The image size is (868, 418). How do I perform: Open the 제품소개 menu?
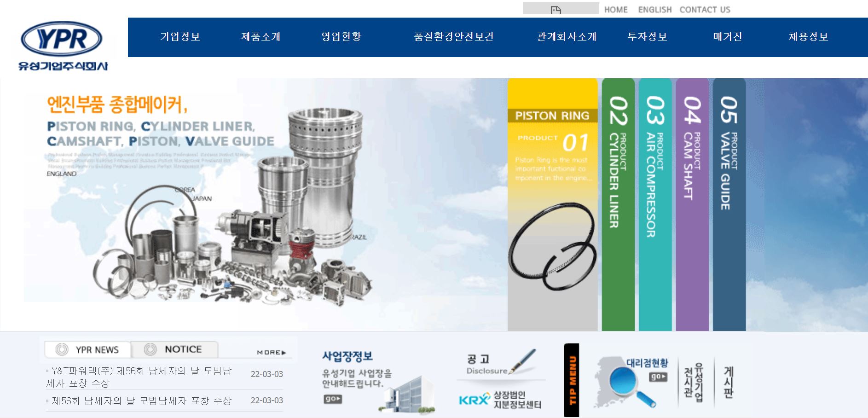[260, 37]
